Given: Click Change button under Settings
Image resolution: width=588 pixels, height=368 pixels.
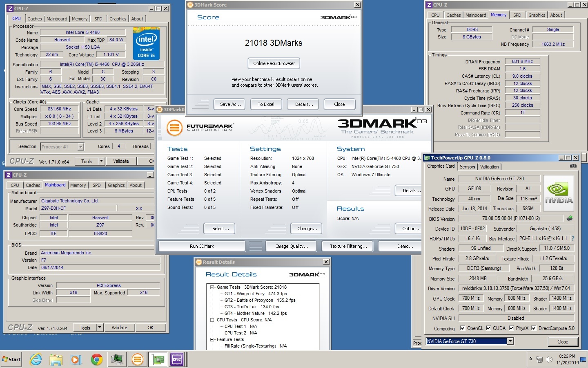Looking at the screenshot, I should [307, 229].
